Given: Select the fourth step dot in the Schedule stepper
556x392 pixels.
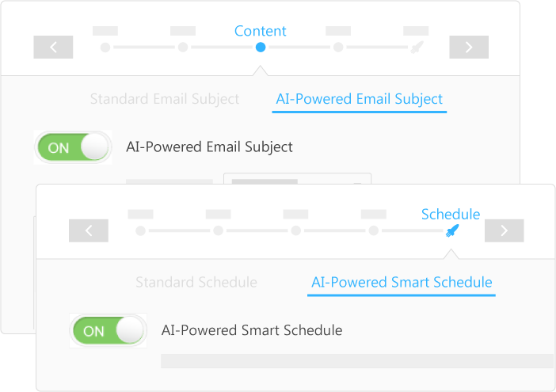Looking at the screenshot, I should point(374,230).
